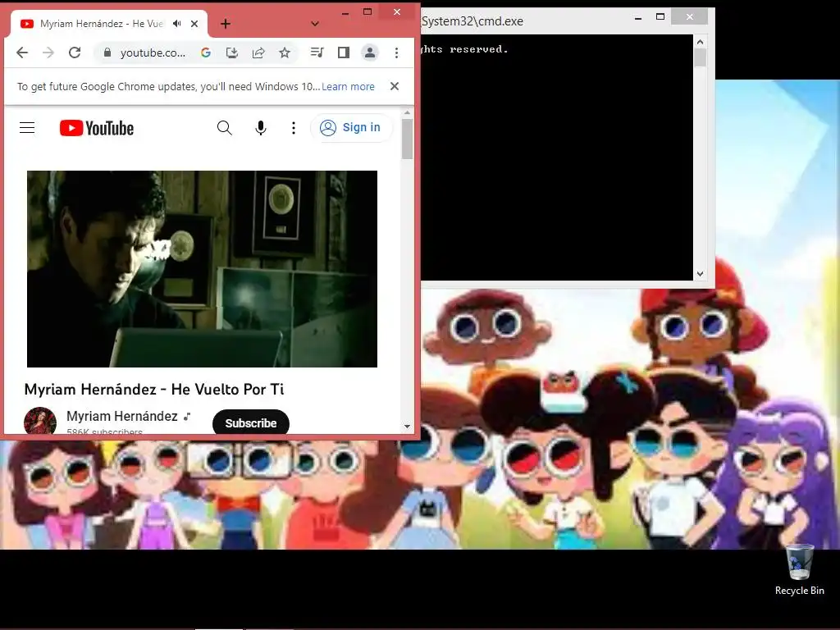Click the Google icon in address bar

pyautogui.click(x=206, y=52)
